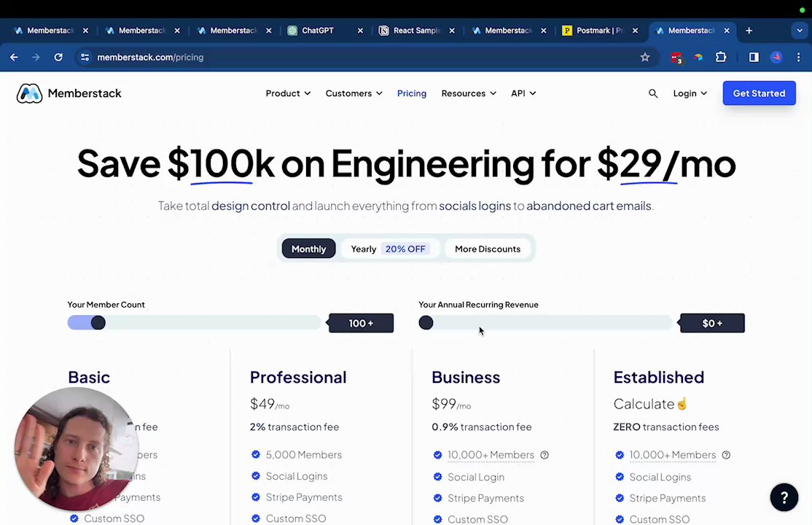Viewport: 812px width, 525px height.
Task: Click the Memberstack logo icon
Action: tap(29, 93)
